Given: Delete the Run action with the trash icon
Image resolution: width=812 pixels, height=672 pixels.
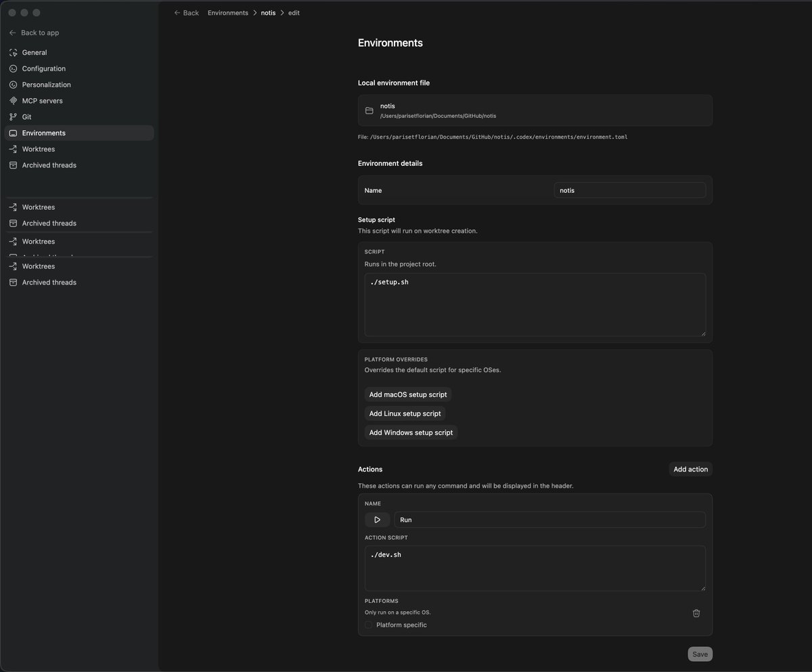Looking at the screenshot, I should point(696,613).
